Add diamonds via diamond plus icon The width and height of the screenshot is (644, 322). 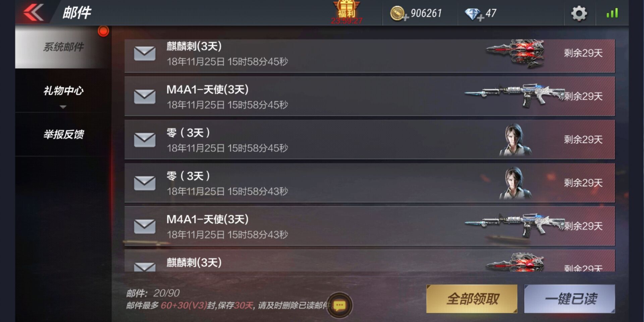point(474,14)
